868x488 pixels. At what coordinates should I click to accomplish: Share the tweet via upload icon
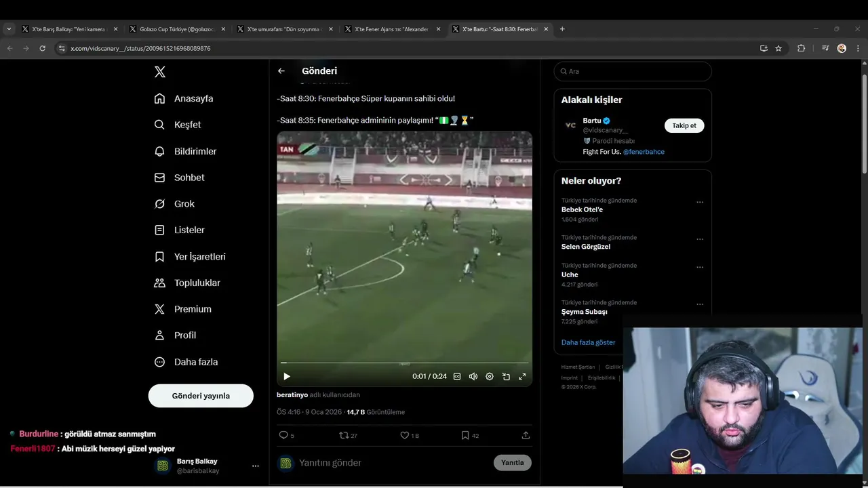tap(526, 435)
